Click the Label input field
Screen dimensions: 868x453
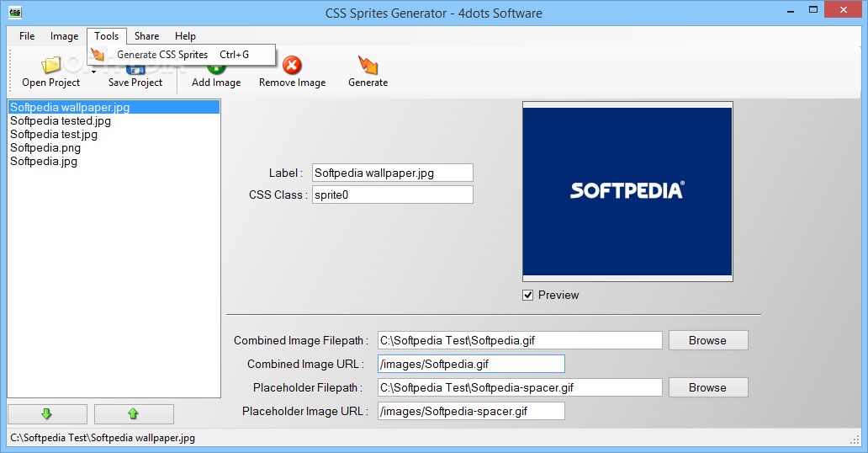[x=393, y=173]
